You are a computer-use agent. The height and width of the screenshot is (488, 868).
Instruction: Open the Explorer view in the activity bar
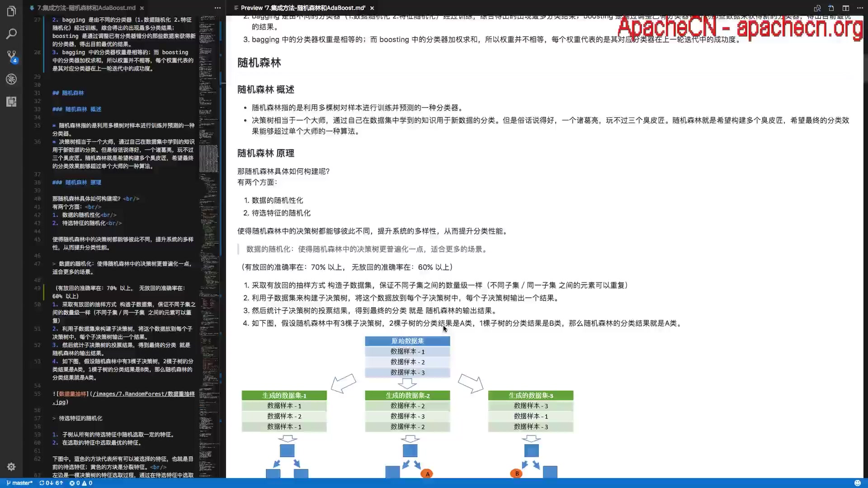[x=11, y=11]
